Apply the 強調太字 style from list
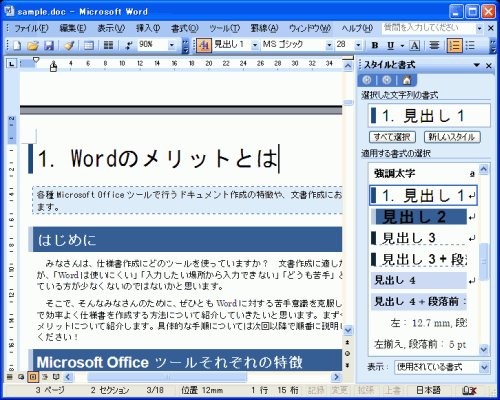Screen dimensions: 500x400 [x=424, y=173]
